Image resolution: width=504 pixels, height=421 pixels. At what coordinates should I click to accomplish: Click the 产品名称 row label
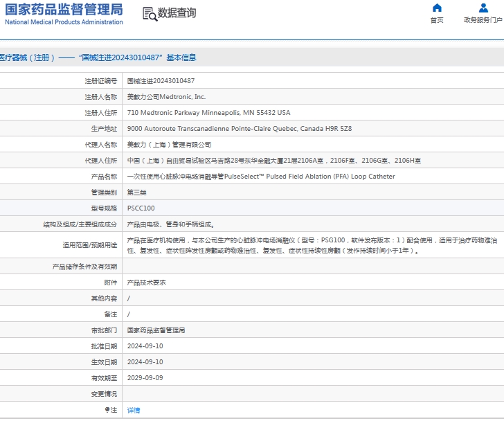(104, 177)
